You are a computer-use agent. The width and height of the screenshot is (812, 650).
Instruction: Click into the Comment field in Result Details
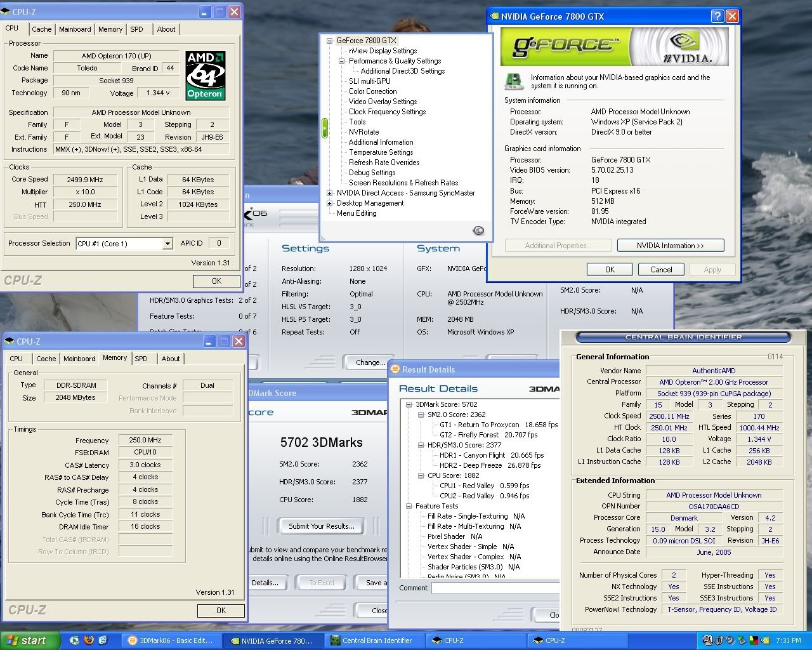[495, 588]
